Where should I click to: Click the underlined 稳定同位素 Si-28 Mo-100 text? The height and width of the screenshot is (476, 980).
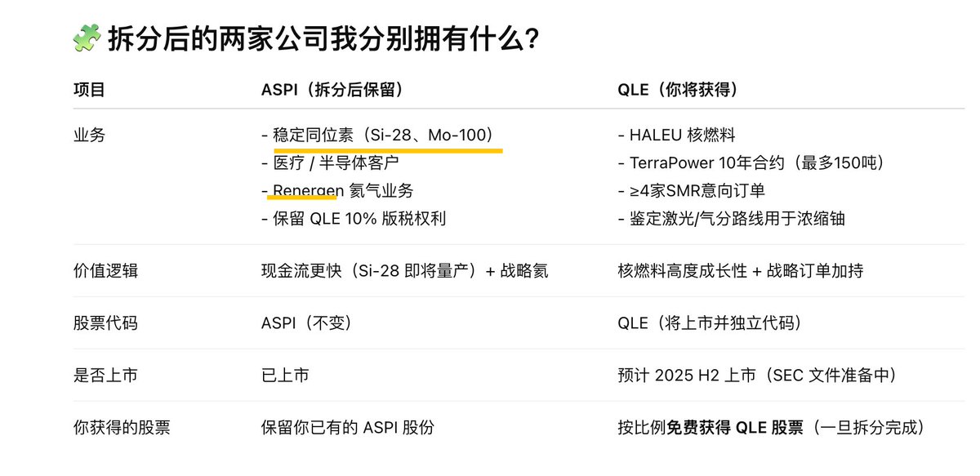pyautogui.click(x=382, y=135)
